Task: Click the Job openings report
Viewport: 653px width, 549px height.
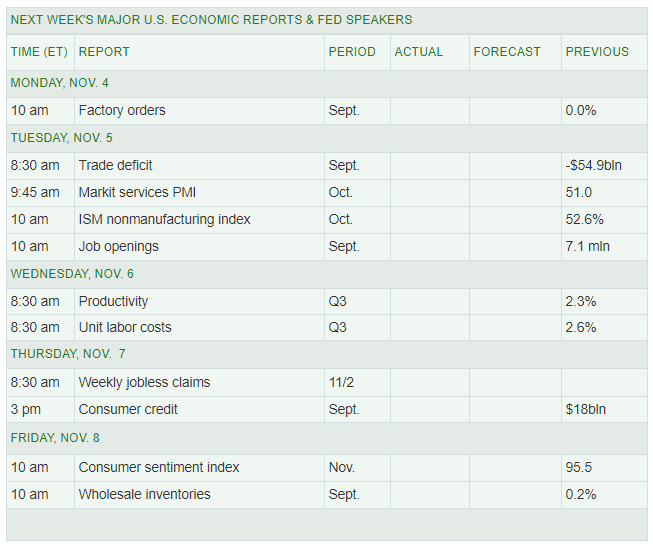Action: 118,246
